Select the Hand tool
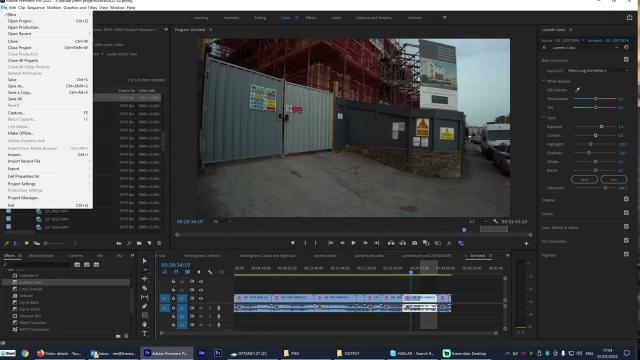This screenshot has height=360, width=640. pyautogui.click(x=144, y=324)
